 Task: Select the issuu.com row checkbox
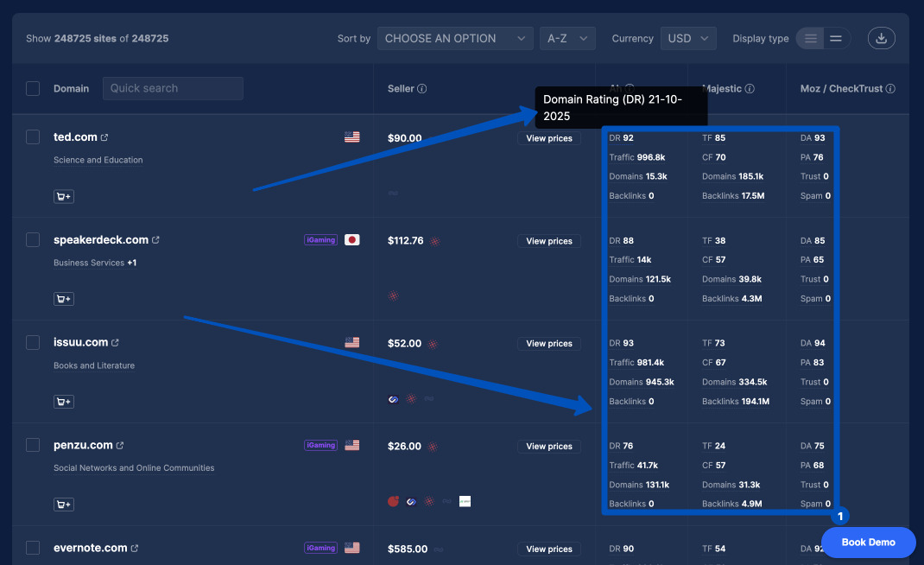point(33,343)
